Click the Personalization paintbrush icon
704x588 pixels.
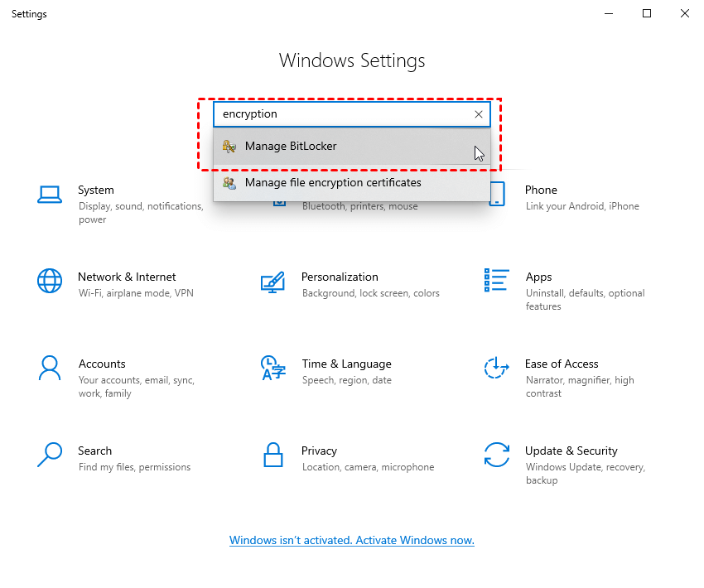pos(272,282)
